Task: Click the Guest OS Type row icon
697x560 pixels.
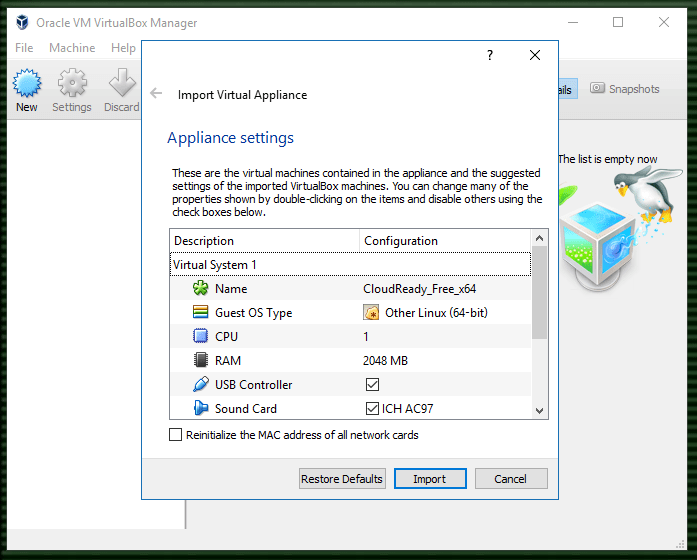Action: (x=200, y=312)
